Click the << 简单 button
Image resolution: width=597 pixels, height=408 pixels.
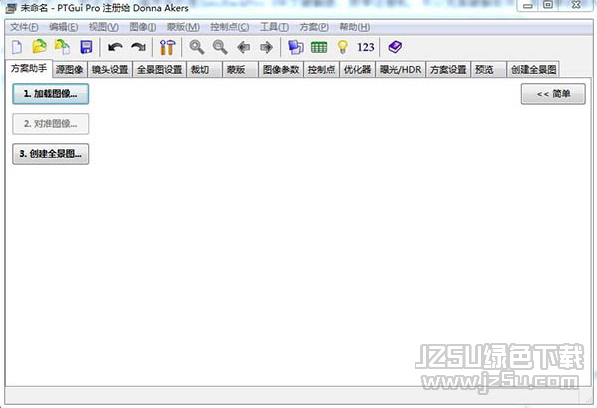(553, 94)
